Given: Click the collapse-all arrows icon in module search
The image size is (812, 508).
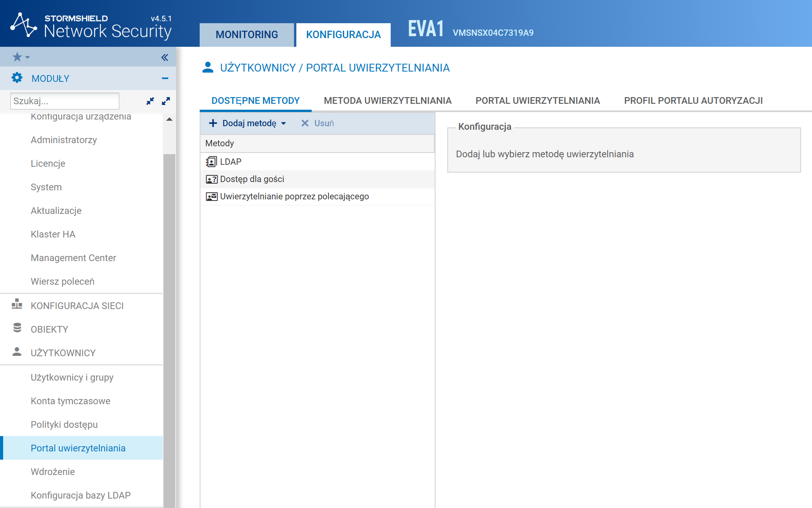Looking at the screenshot, I should click(150, 101).
